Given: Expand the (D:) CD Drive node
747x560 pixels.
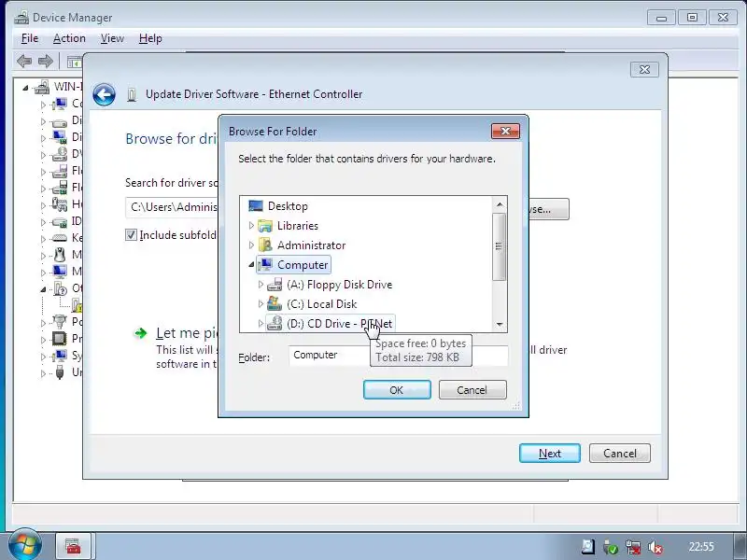Looking at the screenshot, I should pos(261,324).
